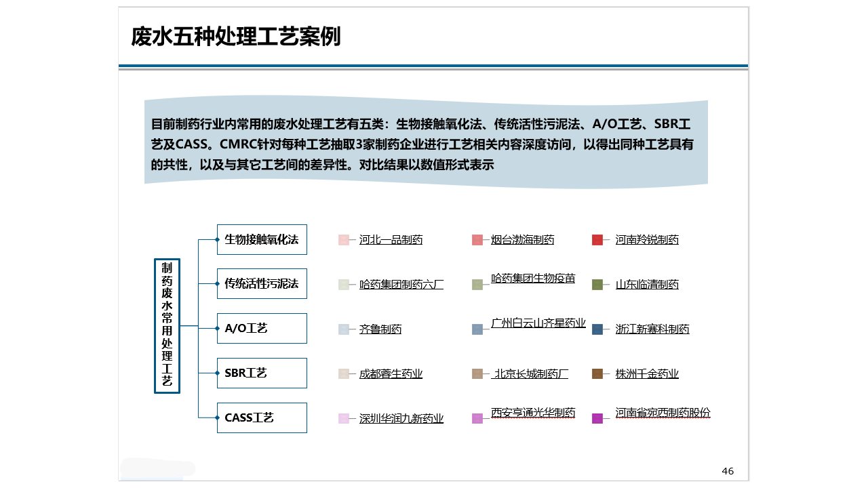868x488 pixels.
Task: Click the 河北一品制药 link
Action: tap(391, 240)
